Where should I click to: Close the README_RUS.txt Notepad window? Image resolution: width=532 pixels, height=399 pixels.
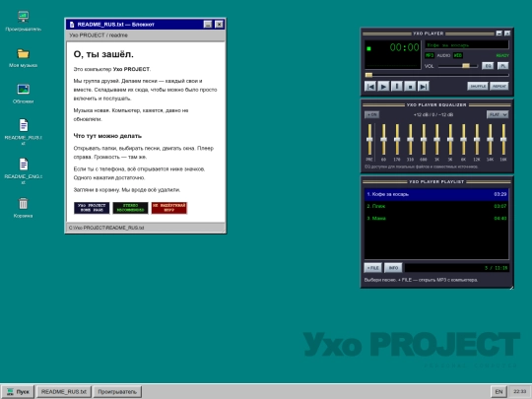(x=219, y=24)
